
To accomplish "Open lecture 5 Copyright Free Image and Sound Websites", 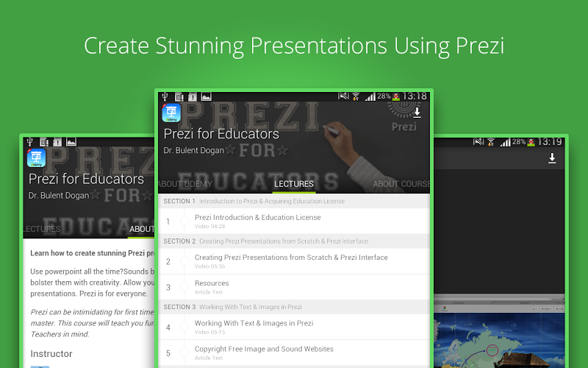I will (294, 353).
